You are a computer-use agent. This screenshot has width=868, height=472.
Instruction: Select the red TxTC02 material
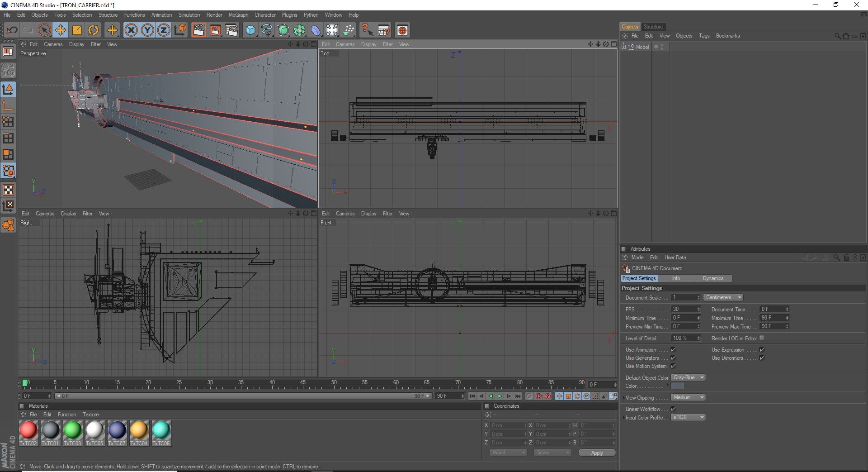click(28, 430)
